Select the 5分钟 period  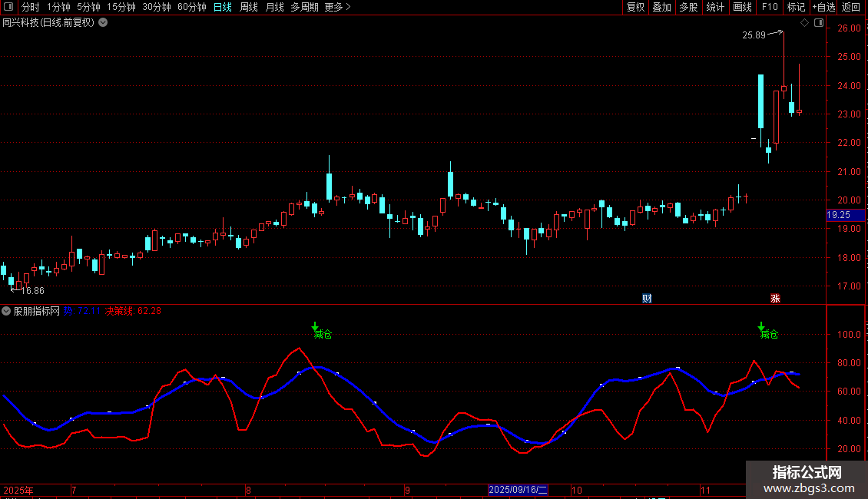(88, 7)
